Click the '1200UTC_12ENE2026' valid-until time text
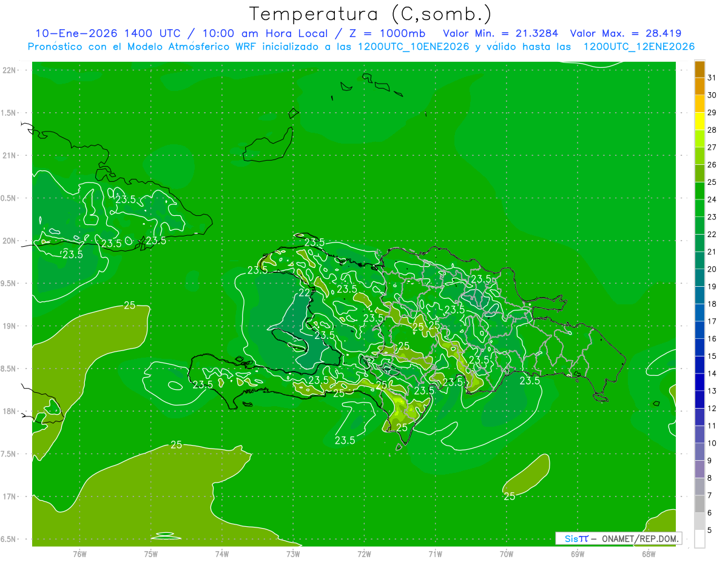728x562 pixels. point(639,47)
